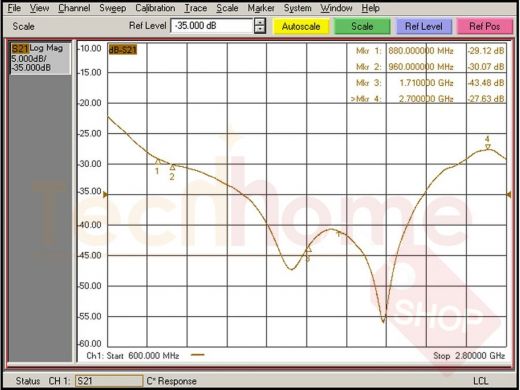Decrease Ref Level with the down arrow
520x390 pixels.
click(x=260, y=30)
